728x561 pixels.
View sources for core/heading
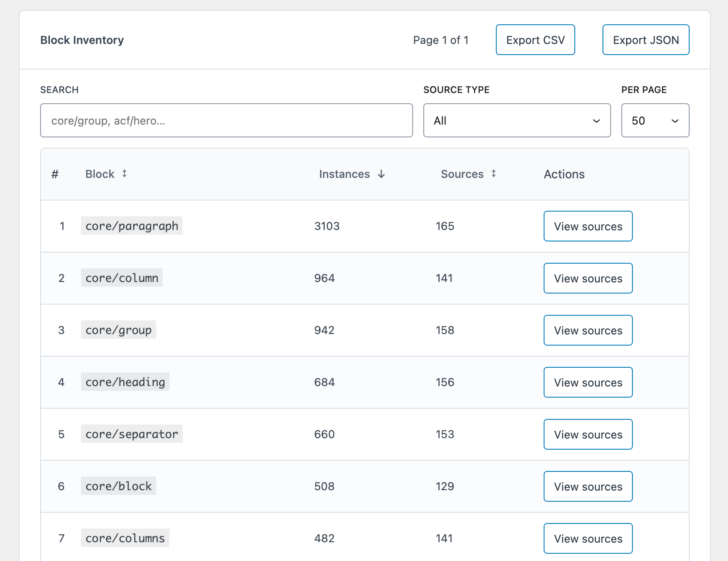coord(588,382)
